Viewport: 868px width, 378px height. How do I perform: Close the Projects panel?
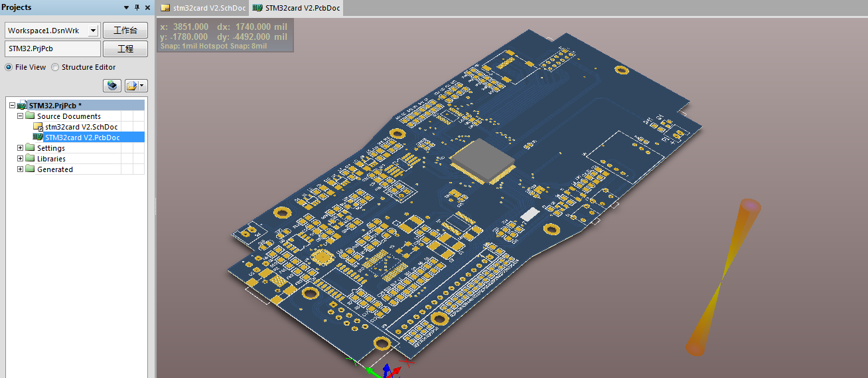point(147,7)
